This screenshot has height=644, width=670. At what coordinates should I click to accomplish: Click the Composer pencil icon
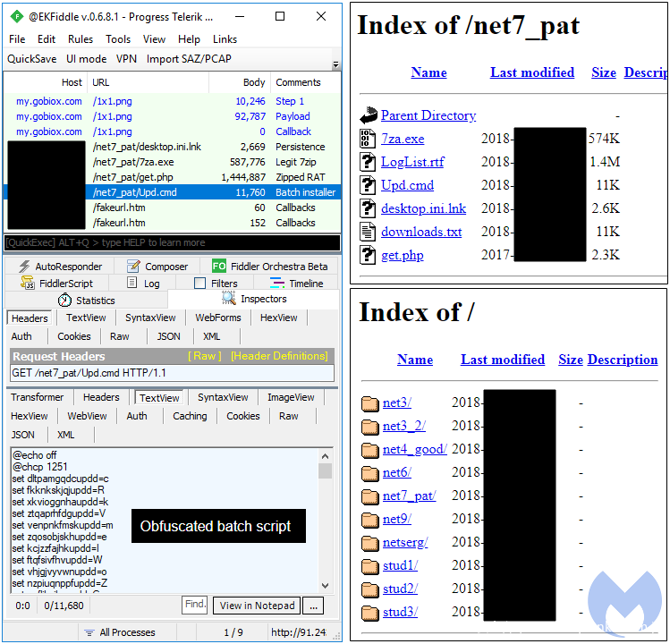[x=133, y=267]
